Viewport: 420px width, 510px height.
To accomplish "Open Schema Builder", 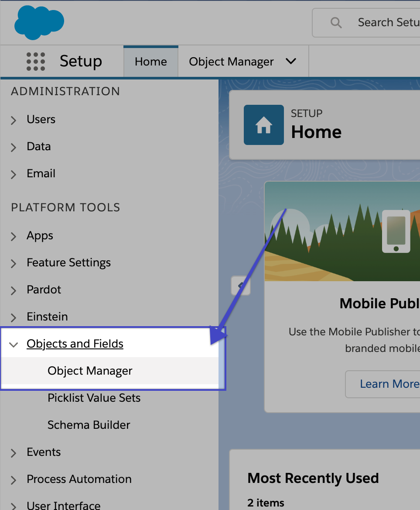I will coord(89,425).
